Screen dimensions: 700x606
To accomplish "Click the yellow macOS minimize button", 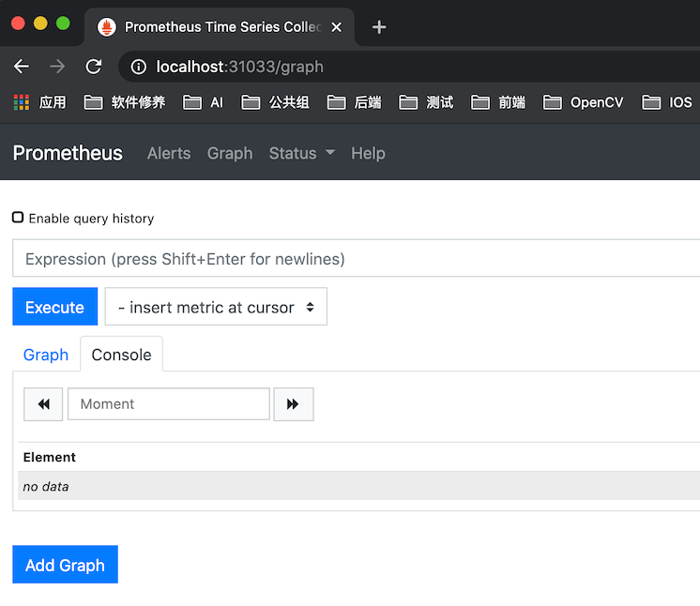I will (x=40, y=23).
